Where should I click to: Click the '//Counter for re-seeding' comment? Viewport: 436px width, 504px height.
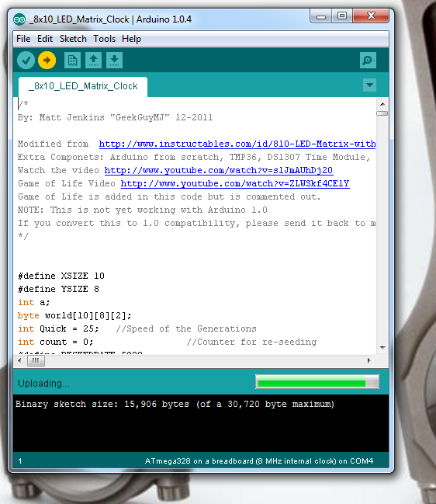click(x=251, y=342)
